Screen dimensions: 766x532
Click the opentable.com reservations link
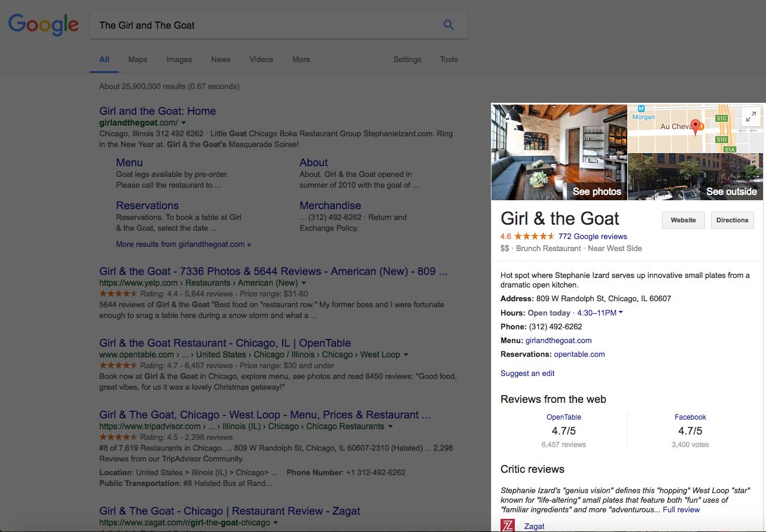tap(579, 354)
